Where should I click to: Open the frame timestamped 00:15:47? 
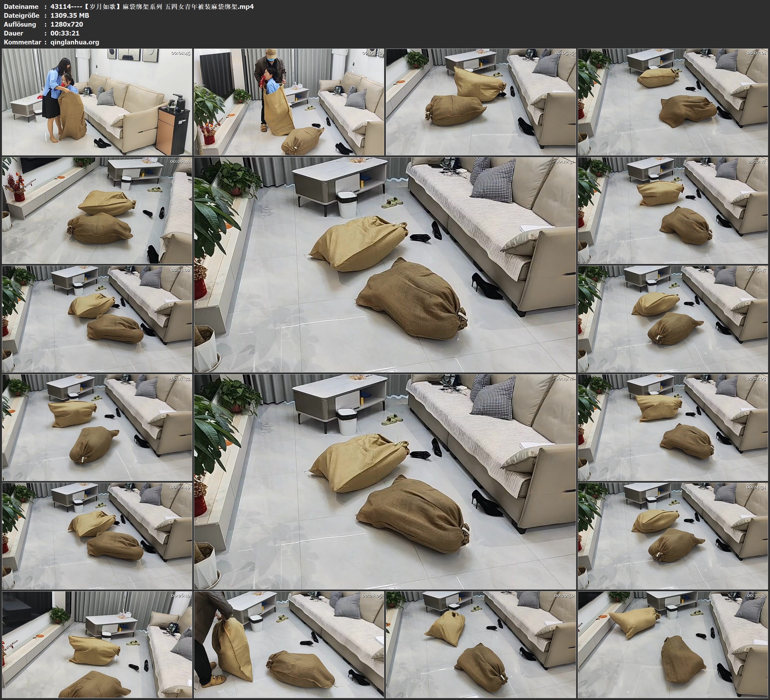tap(673, 319)
